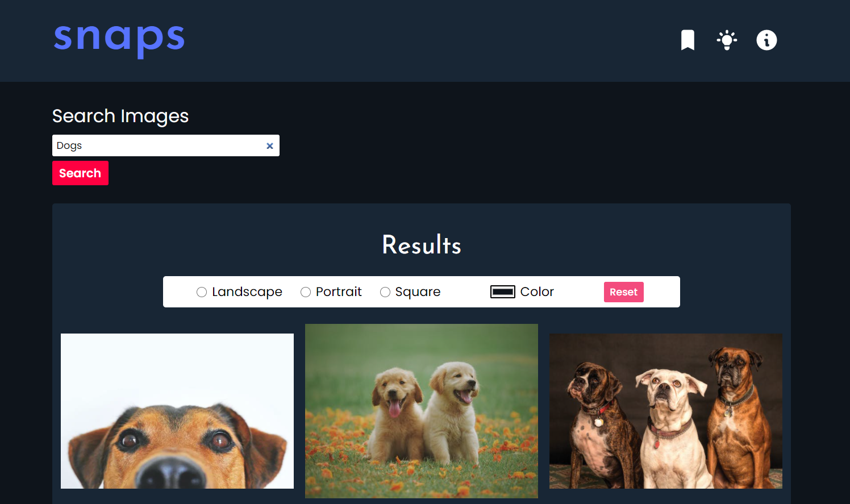Screen dimensions: 850x504
Task: Open the three boxer dogs photo
Action: (666, 411)
